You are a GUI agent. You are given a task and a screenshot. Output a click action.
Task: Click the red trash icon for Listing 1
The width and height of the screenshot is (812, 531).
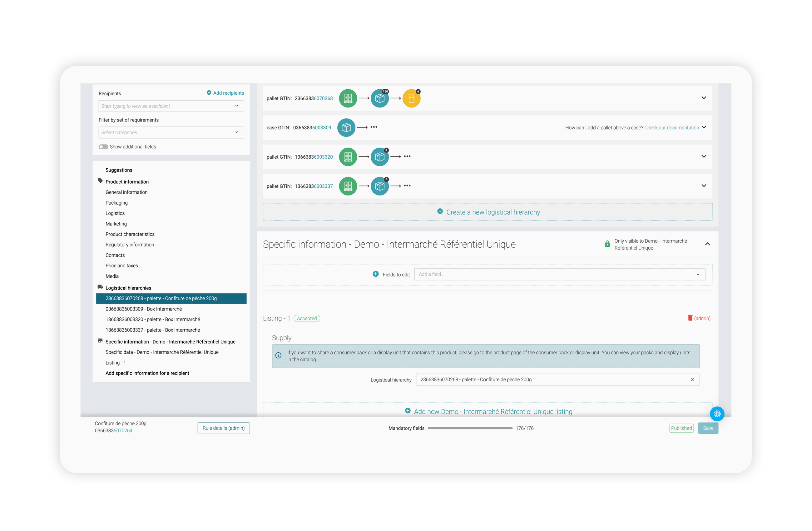(690, 318)
